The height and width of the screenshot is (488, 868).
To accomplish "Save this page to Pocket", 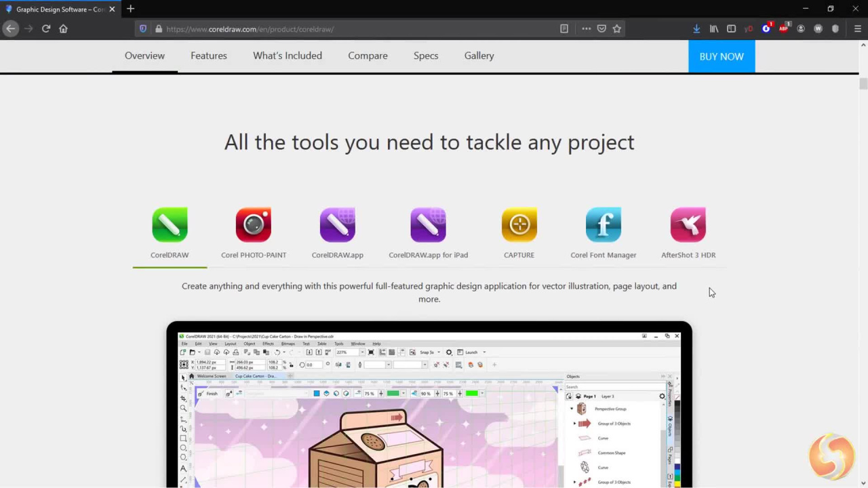I will click(601, 29).
